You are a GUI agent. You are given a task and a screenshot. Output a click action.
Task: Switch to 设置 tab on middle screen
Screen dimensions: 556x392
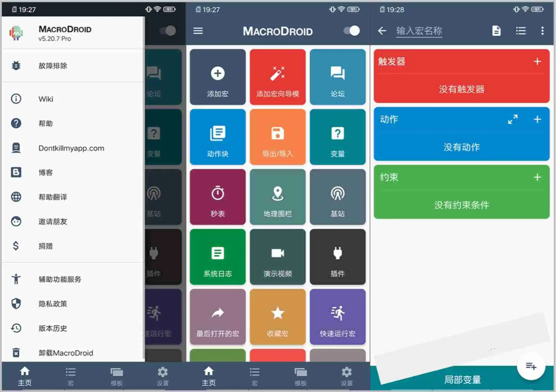tap(347, 376)
